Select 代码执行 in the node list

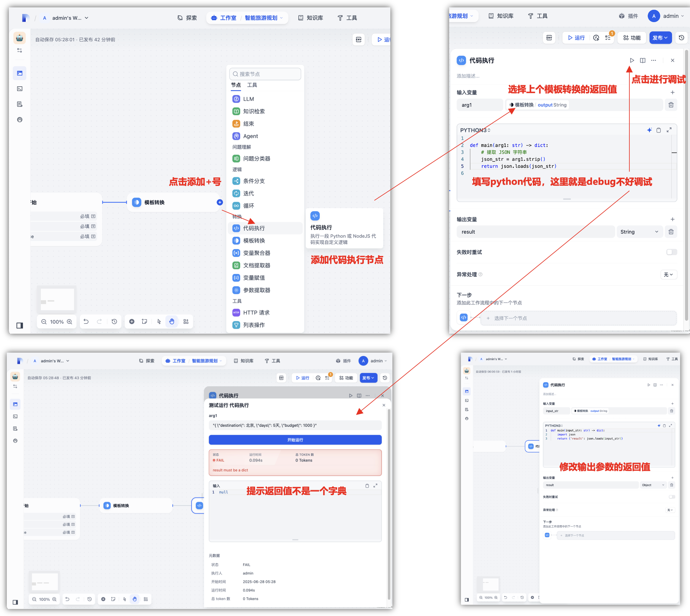(x=254, y=228)
